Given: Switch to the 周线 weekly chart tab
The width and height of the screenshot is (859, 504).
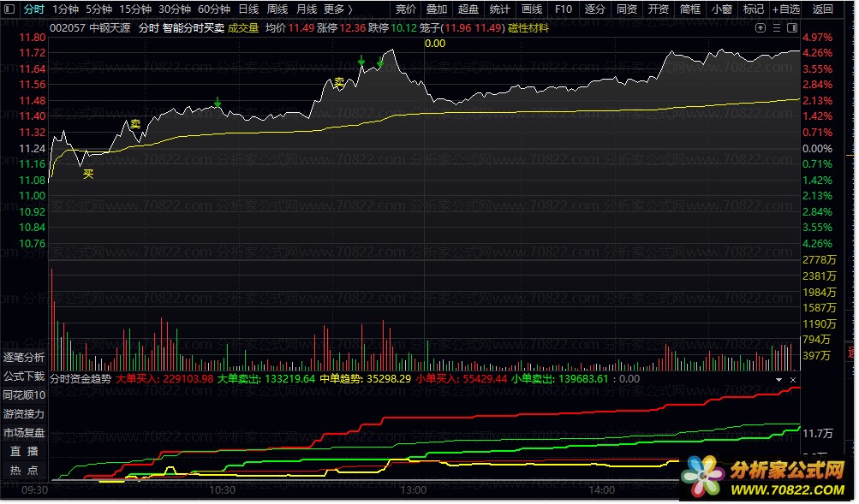Looking at the screenshot, I should (x=277, y=9).
